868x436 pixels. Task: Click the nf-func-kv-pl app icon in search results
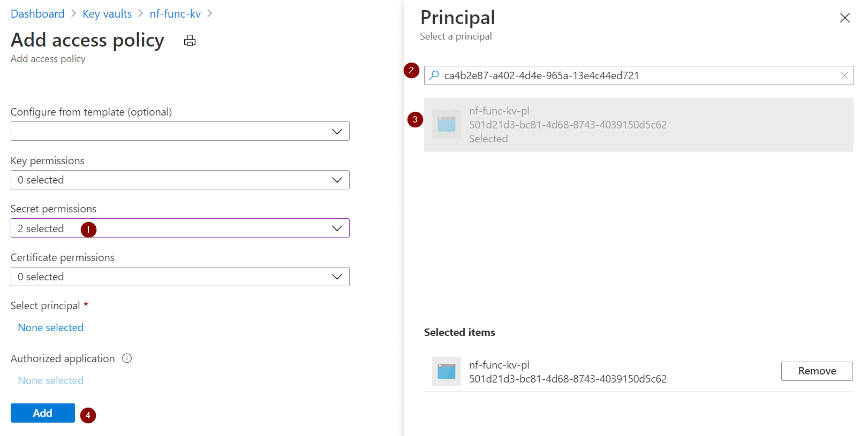(446, 124)
